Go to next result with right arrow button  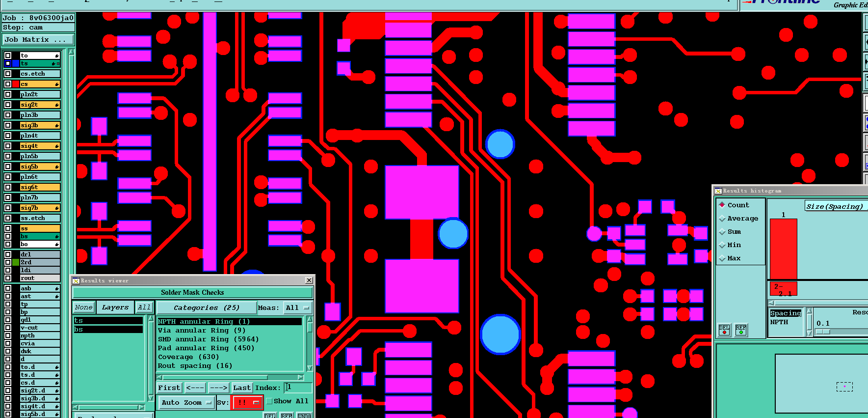point(218,388)
